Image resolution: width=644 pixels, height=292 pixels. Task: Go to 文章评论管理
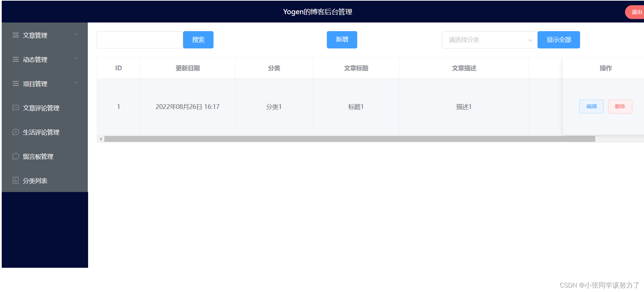[45, 108]
